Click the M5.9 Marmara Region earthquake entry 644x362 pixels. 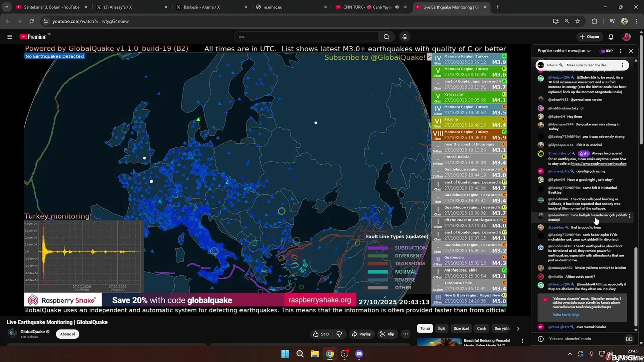(469, 135)
